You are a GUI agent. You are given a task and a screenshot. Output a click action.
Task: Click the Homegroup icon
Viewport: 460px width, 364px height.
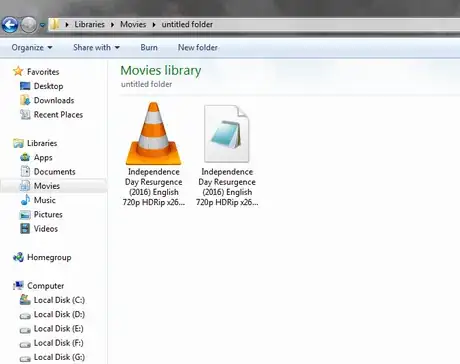coord(18,257)
